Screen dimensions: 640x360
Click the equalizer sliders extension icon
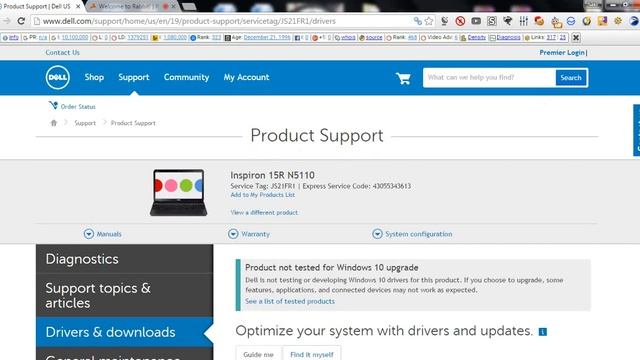click(524, 21)
